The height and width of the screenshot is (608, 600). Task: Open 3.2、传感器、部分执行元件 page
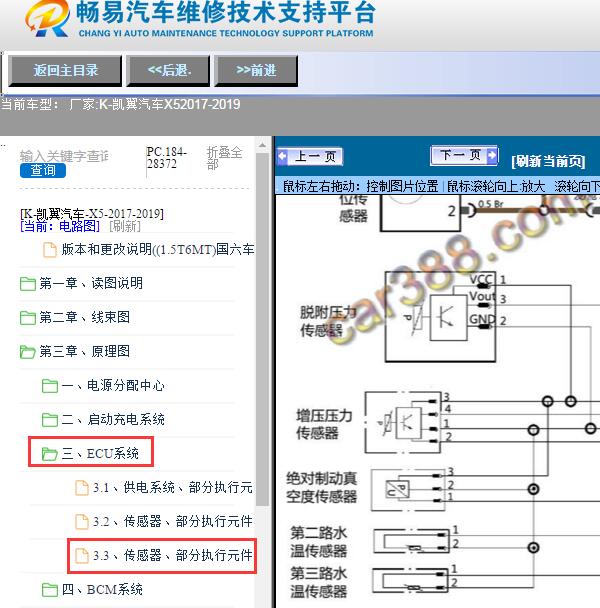[173, 522]
